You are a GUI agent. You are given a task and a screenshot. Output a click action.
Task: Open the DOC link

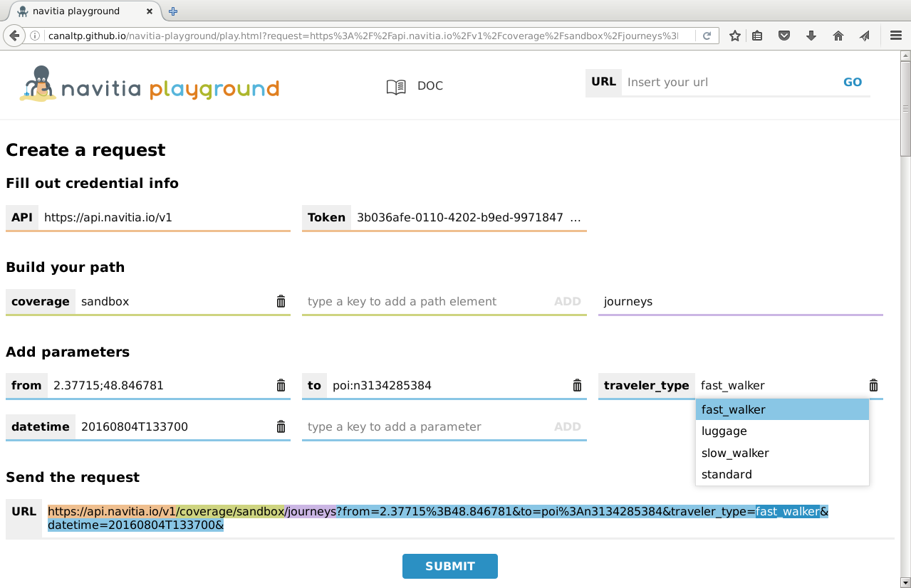click(430, 86)
